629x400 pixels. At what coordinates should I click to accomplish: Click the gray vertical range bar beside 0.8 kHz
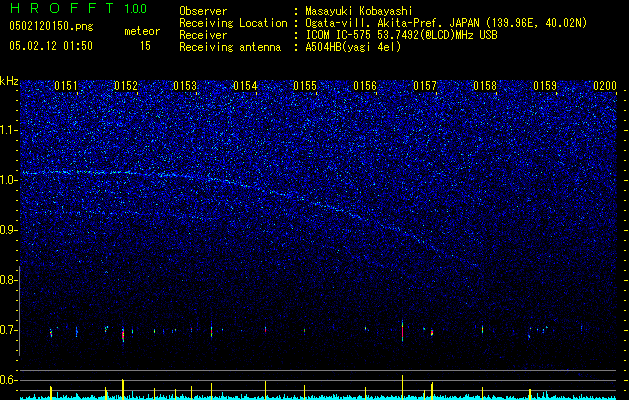coord(19,310)
